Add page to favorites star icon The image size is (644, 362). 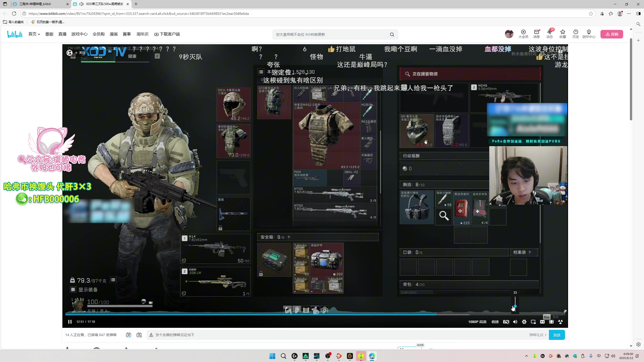tap(591, 14)
